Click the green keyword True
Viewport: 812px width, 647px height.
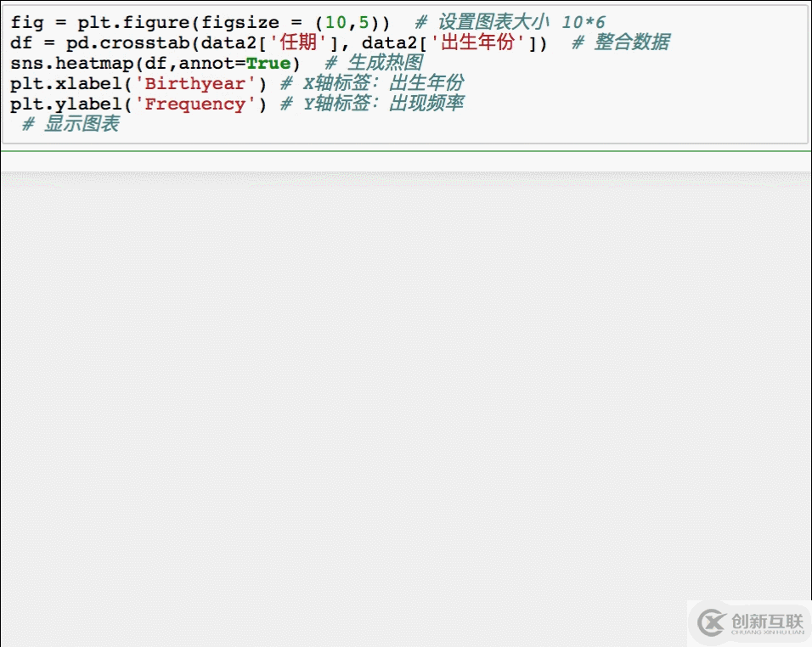268,64
